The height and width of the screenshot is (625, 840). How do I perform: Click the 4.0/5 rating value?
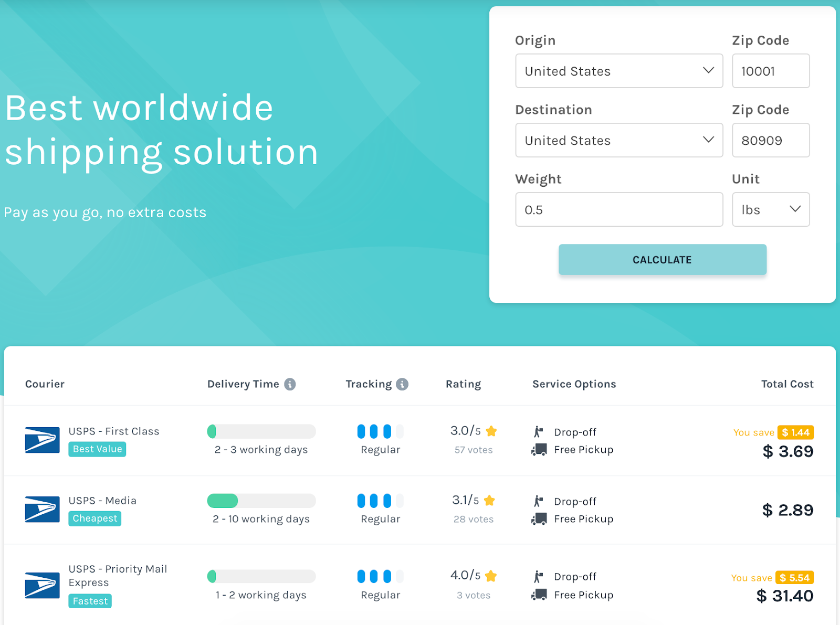click(x=466, y=576)
